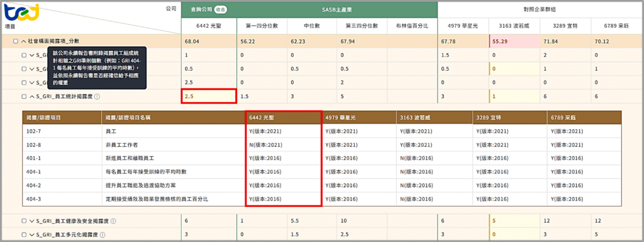
Task: Expand the S_GRI_員工多元化揭露度 row
Action: pyautogui.click(x=31, y=235)
